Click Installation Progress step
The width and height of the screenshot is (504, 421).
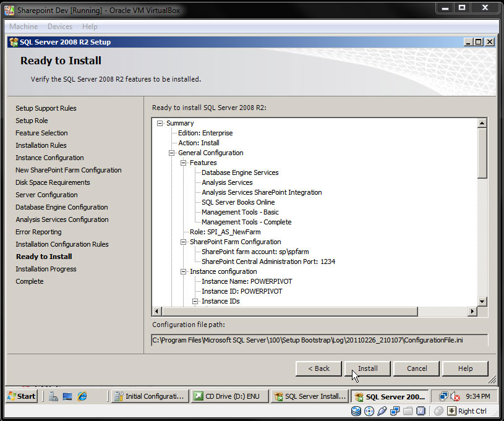point(46,269)
